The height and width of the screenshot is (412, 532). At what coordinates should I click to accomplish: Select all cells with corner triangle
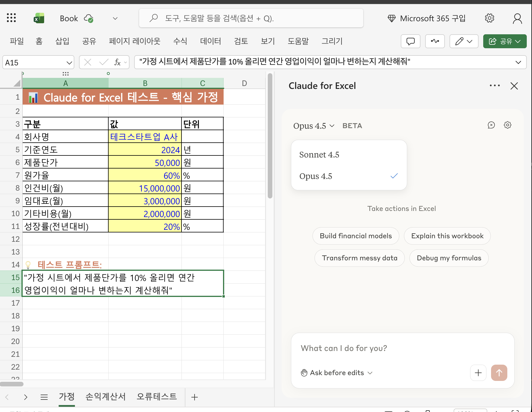pos(17,83)
